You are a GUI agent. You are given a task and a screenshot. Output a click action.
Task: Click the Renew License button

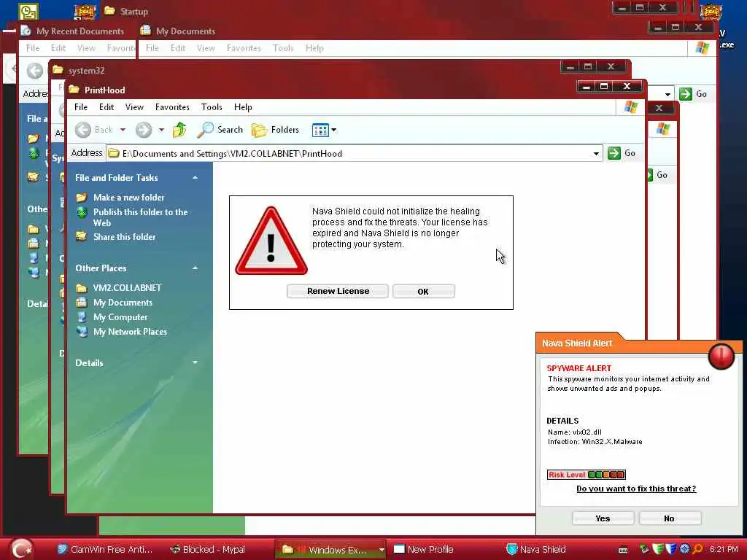338,291
